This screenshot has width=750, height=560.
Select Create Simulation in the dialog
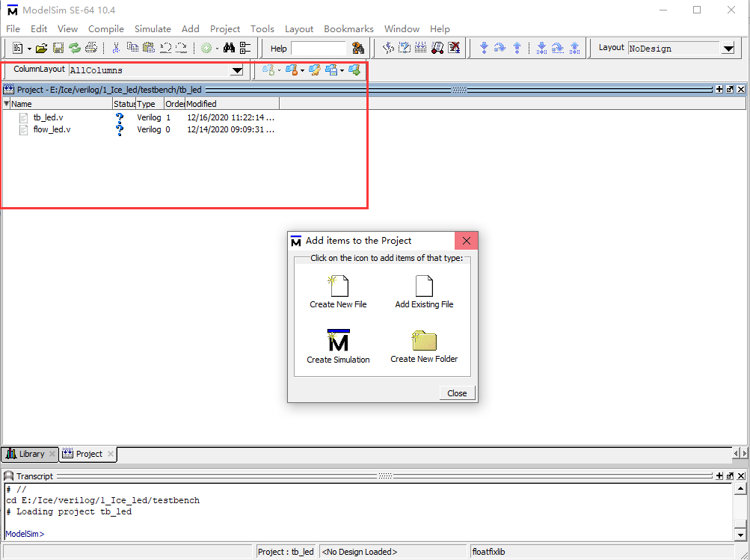pyautogui.click(x=337, y=340)
